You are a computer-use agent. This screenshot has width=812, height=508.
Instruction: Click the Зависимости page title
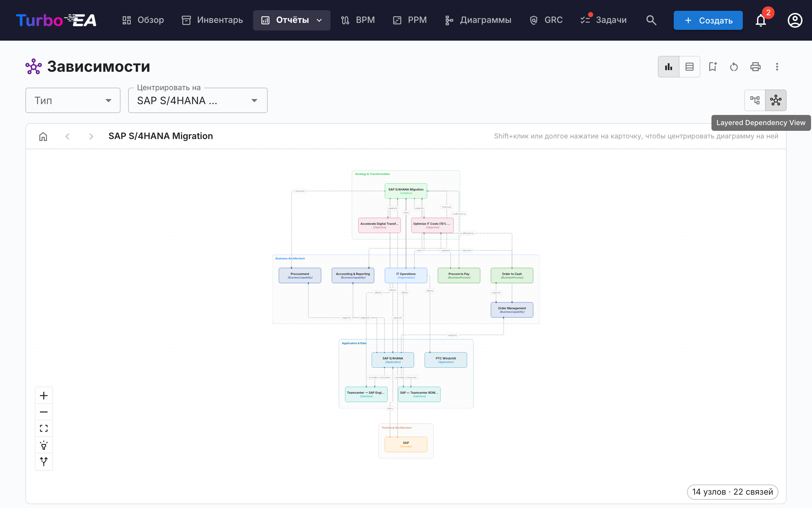pyautogui.click(x=99, y=67)
